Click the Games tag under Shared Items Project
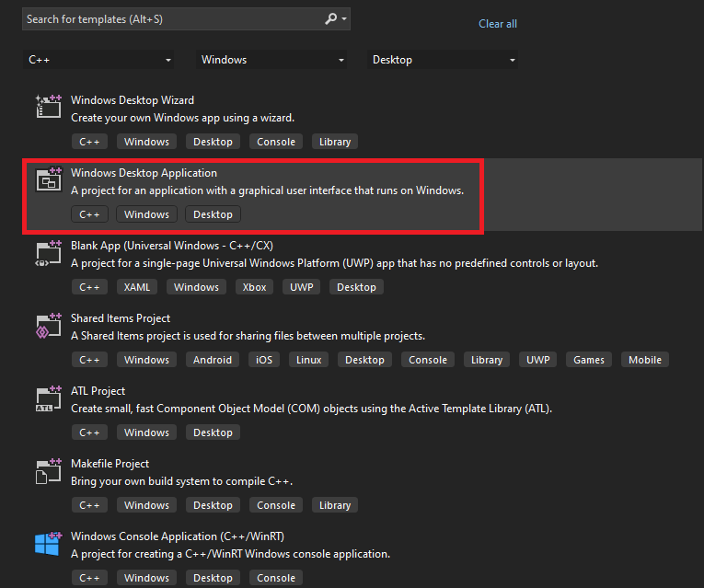Image resolution: width=704 pixels, height=588 pixels. [588, 360]
